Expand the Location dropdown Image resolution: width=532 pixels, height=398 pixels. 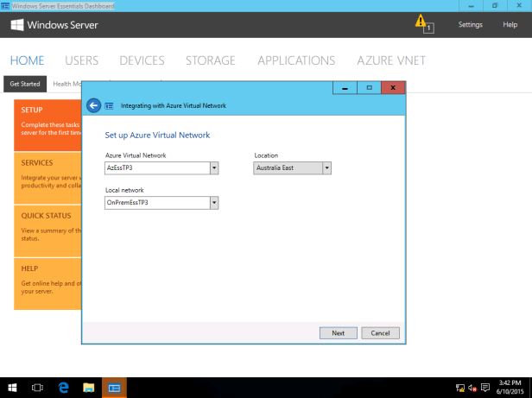pyautogui.click(x=326, y=168)
